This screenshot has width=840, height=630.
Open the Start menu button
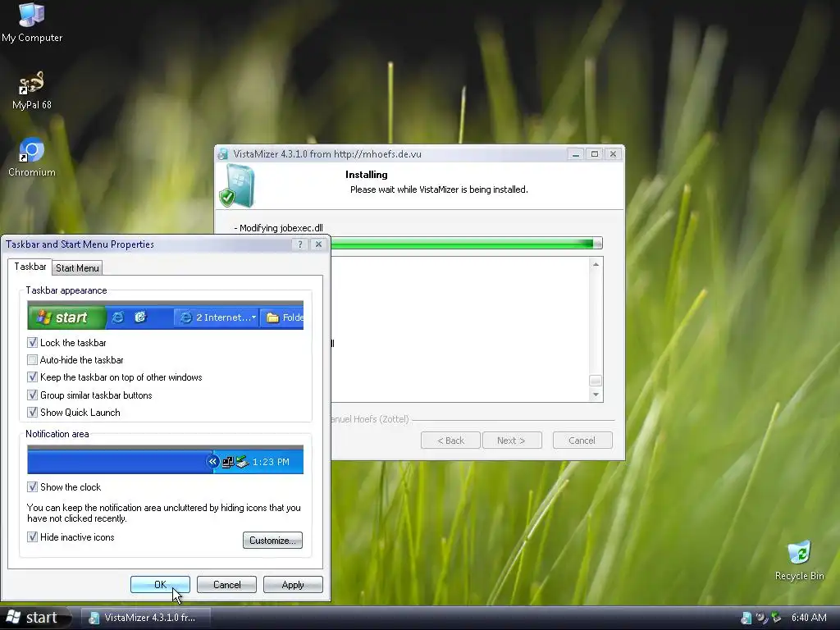[36, 618]
